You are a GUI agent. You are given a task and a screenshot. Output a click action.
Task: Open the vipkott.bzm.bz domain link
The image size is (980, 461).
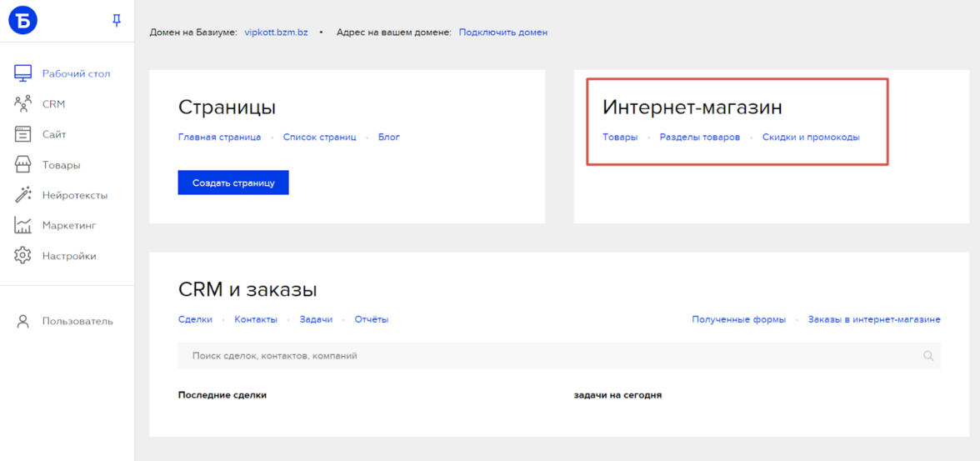click(x=276, y=33)
